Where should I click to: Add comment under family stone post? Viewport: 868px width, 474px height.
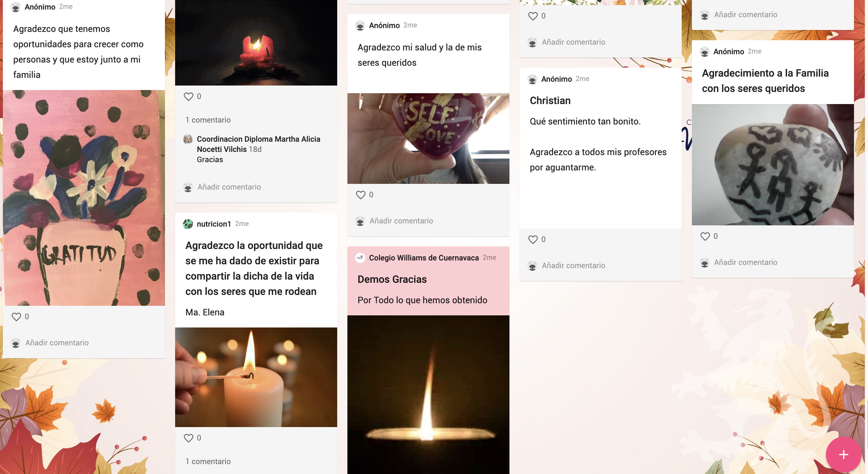[746, 262]
